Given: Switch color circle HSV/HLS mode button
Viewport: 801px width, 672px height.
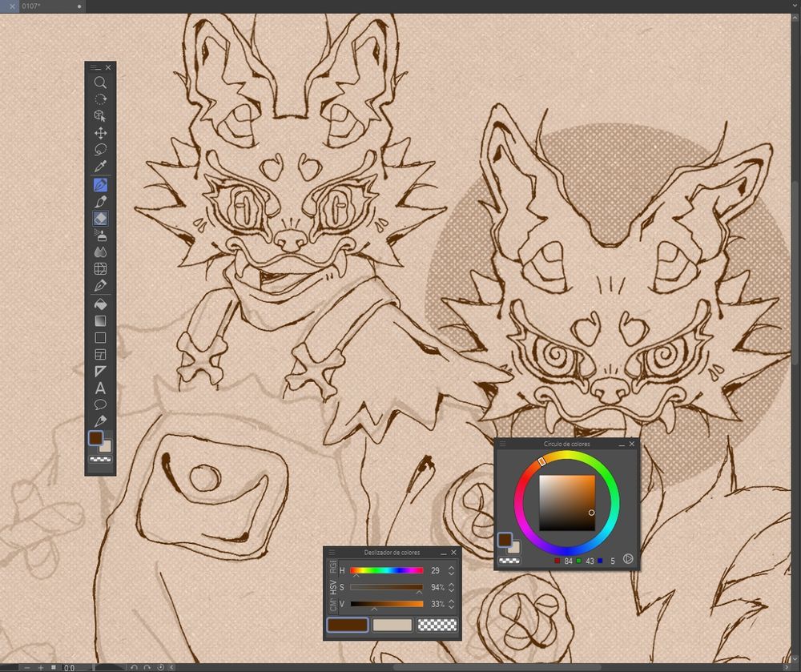Looking at the screenshot, I should [x=628, y=559].
